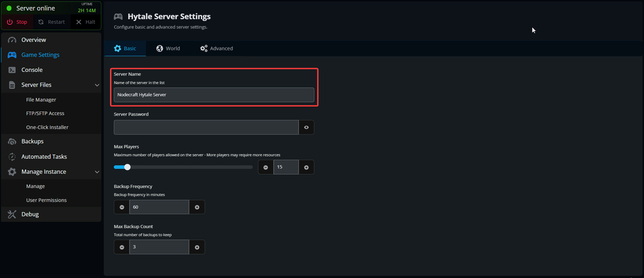
Task: Click the Console terminal icon
Action: click(x=12, y=70)
